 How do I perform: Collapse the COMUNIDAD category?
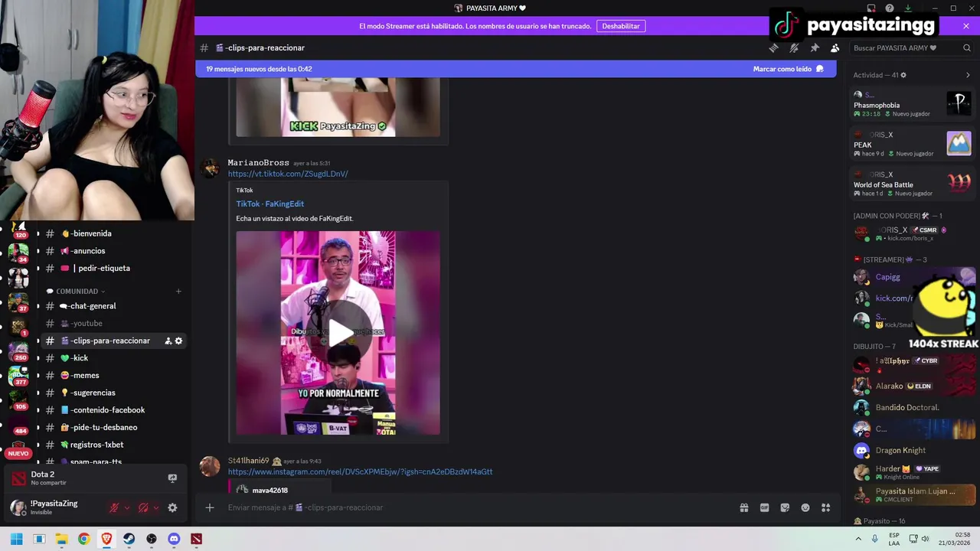pos(77,291)
